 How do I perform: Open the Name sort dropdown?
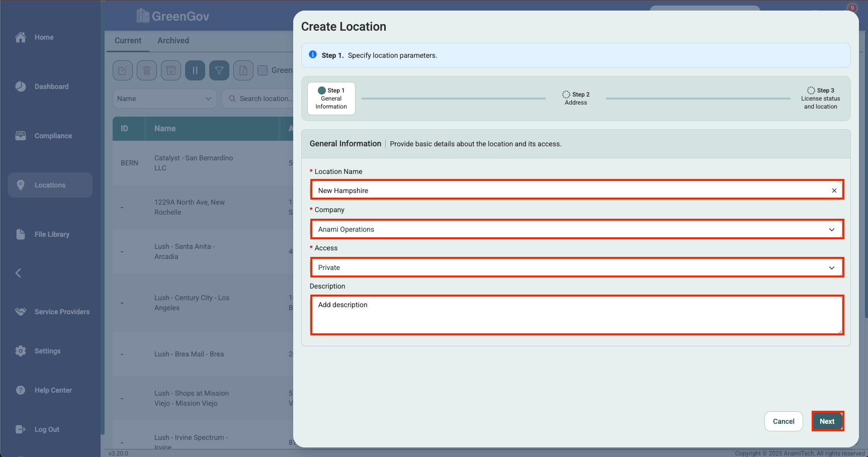(164, 99)
